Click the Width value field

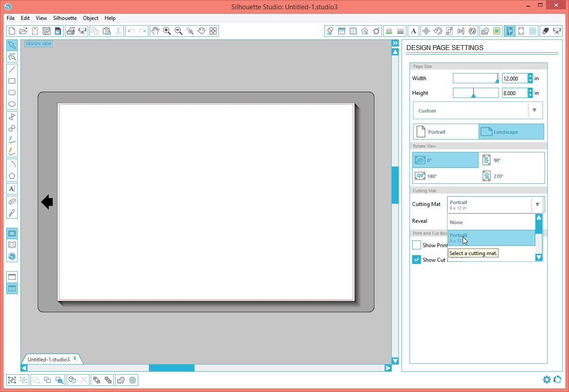[514, 78]
